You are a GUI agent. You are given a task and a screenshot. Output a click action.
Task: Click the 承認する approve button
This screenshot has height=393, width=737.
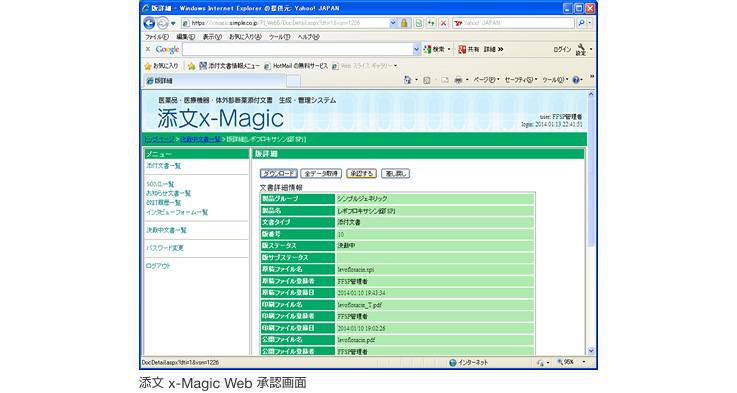pos(361,173)
